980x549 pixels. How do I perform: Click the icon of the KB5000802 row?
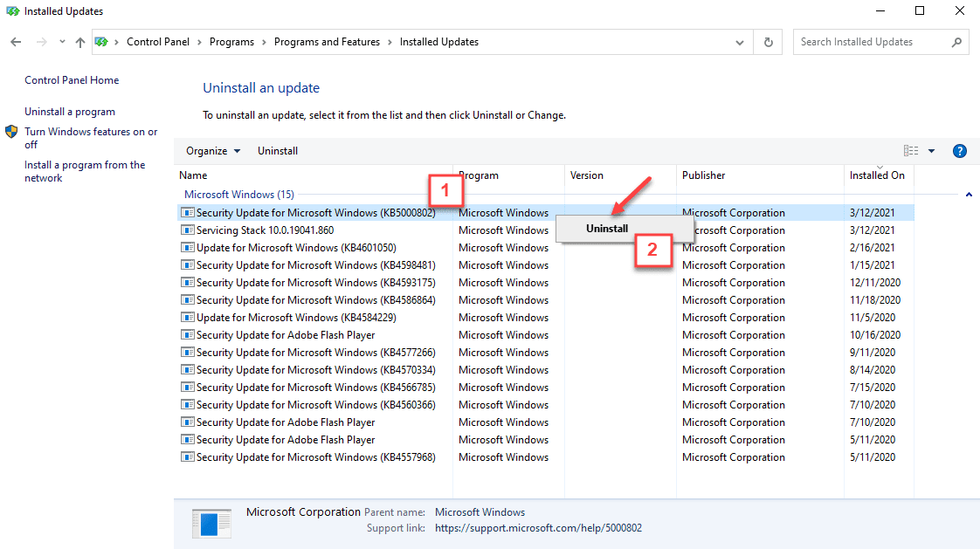[188, 212]
